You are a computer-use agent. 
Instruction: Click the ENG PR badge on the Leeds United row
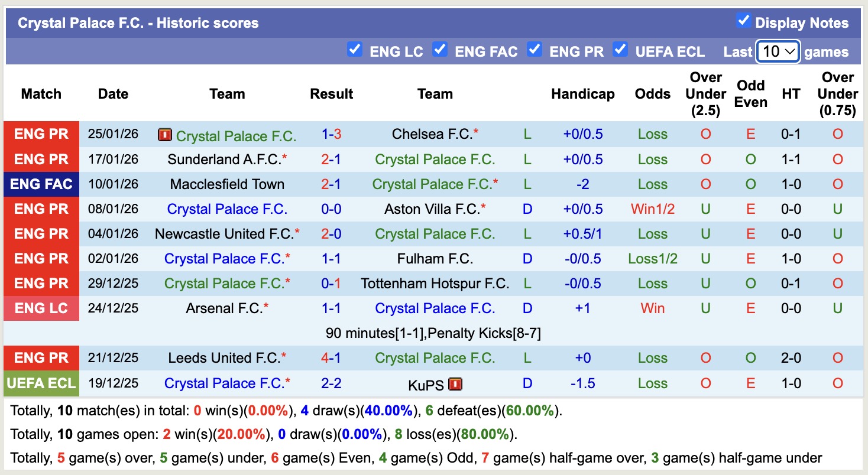(x=41, y=357)
